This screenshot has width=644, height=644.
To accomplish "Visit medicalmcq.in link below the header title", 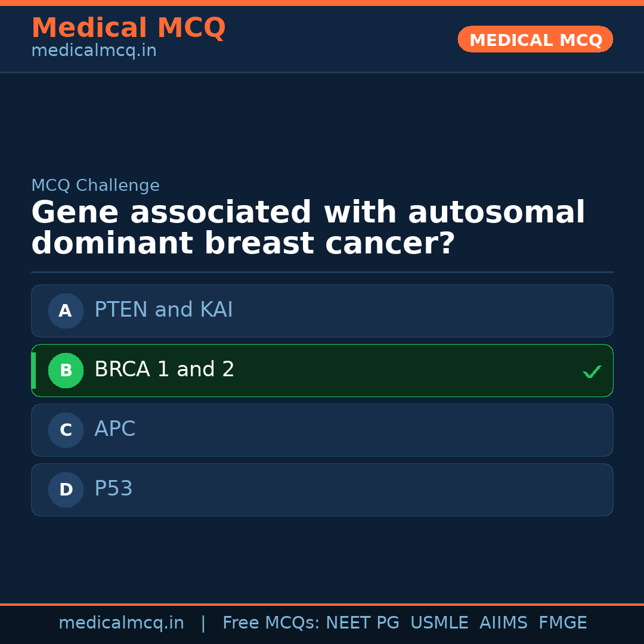I will pyautogui.click(x=94, y=51).
